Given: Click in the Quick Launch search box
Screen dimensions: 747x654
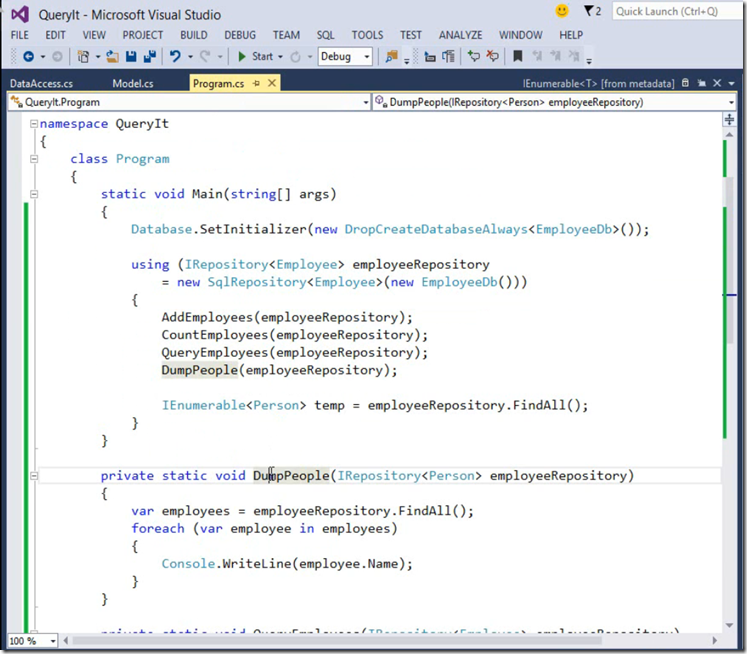Looking at the screenshot, I should pos(676,11).
